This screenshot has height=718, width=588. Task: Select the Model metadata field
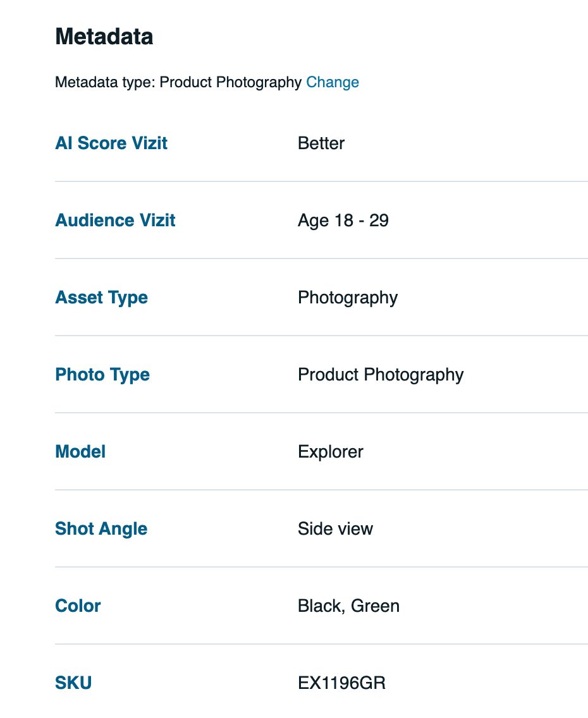click(80, 451)
